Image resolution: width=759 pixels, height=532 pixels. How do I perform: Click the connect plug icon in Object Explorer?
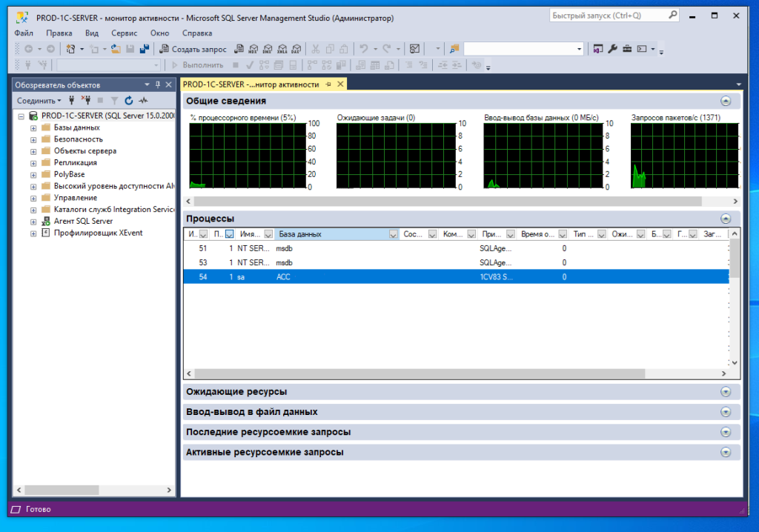pyautogui.click(x=71, y=100)
